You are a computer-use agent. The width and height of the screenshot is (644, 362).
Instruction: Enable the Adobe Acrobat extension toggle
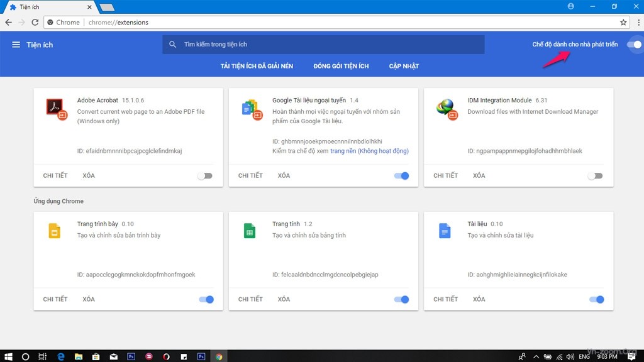(x=205, y=176)
